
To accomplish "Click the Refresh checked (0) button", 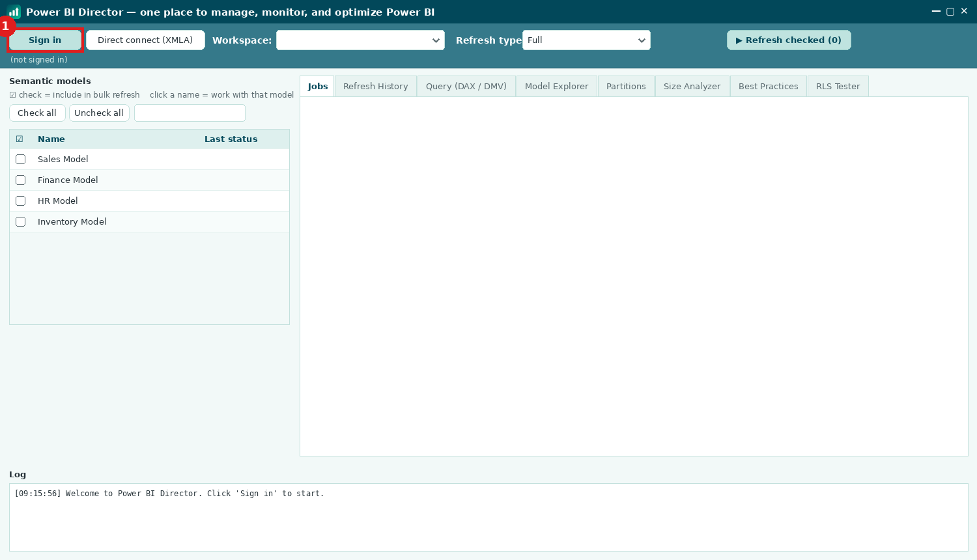I will point(789,40).
